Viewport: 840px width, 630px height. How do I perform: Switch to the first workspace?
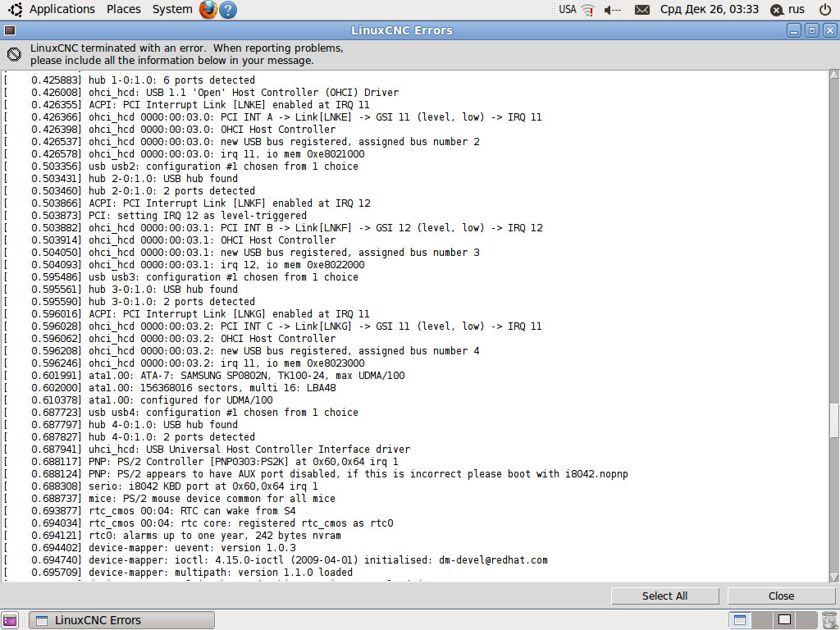click(x=740, y=620)
